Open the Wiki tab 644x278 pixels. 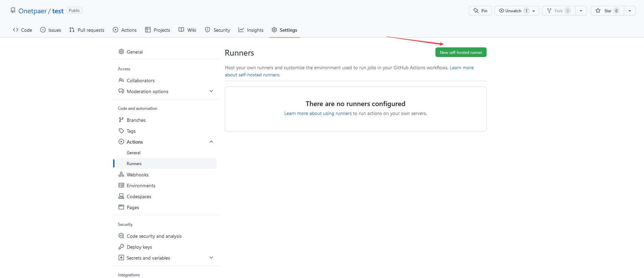coord(187,30)
